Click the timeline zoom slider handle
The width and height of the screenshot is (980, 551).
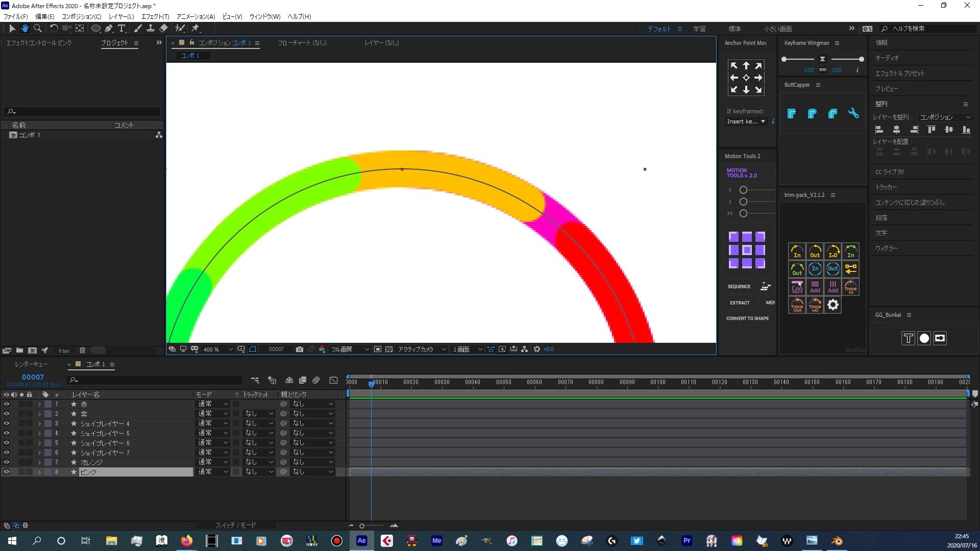click(x=362, y=525)
